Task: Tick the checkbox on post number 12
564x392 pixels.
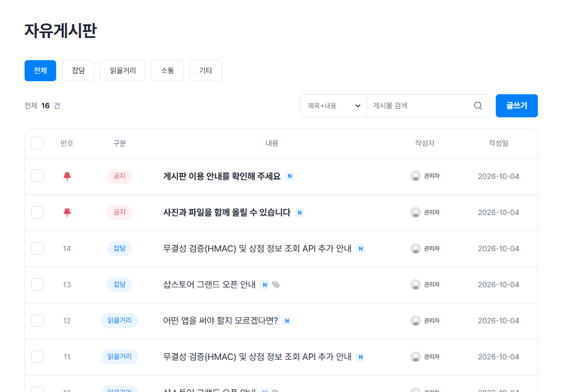Action: tap(38, 321)
